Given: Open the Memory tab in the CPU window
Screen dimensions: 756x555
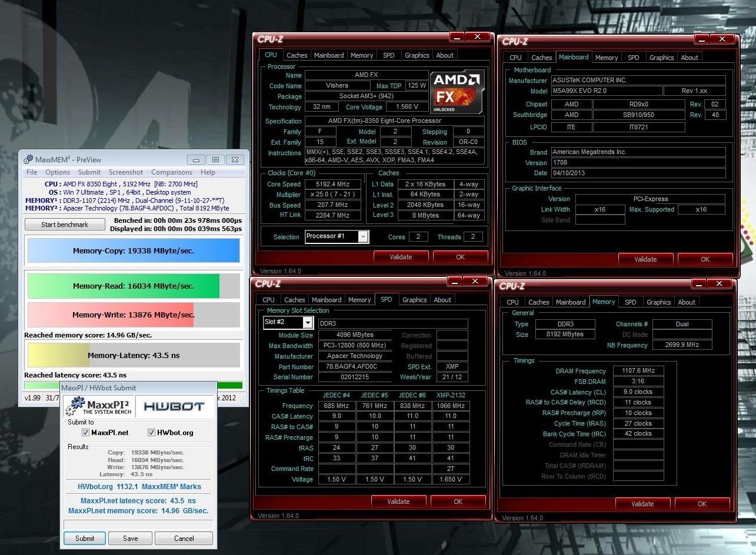Looking at the screenshot, I should 362,55.
